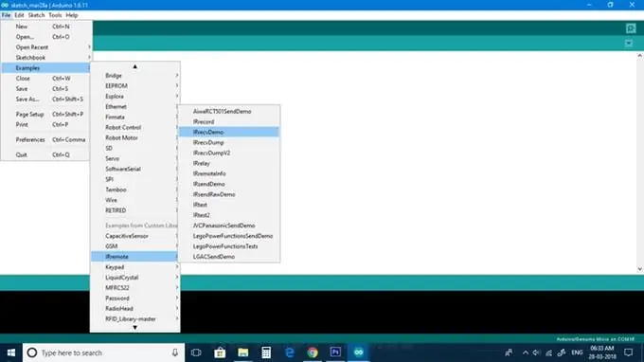This screenshot has width=644, height=362.
Task: Open Photoshop from the taskbar
Action: click(335, 353)
